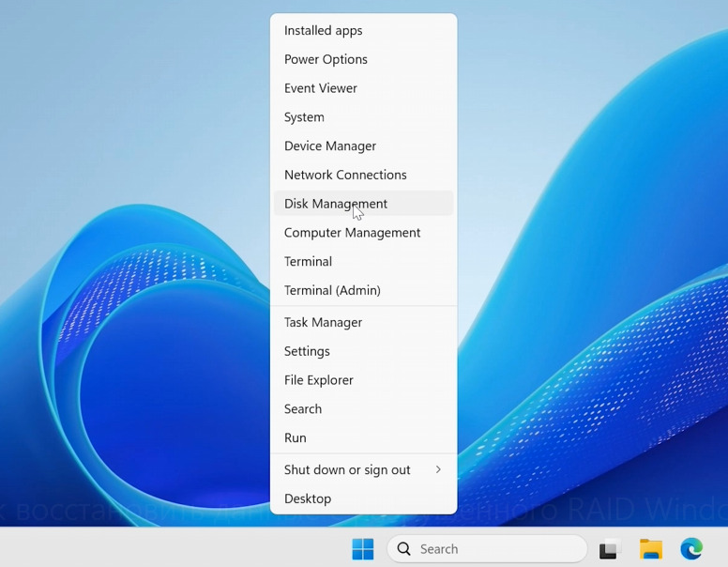This screenshot has width=728, height=567.
Task: Click Disk Management entry
Action: 364,204
